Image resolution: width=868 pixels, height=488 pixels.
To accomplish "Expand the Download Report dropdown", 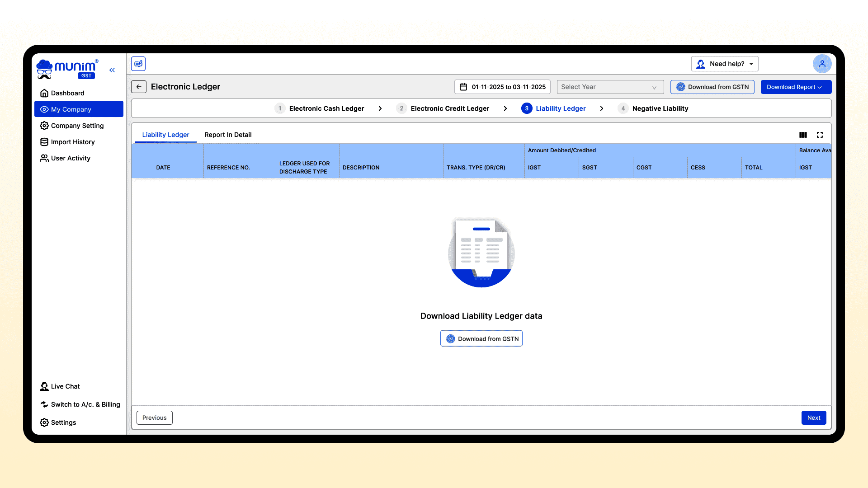I will (x=796, y=87).
